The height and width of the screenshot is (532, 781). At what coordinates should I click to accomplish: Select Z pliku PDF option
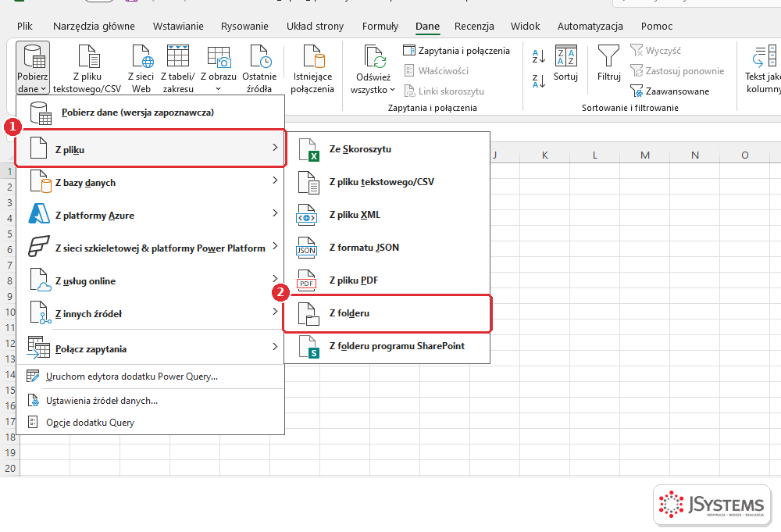point(387,280)
